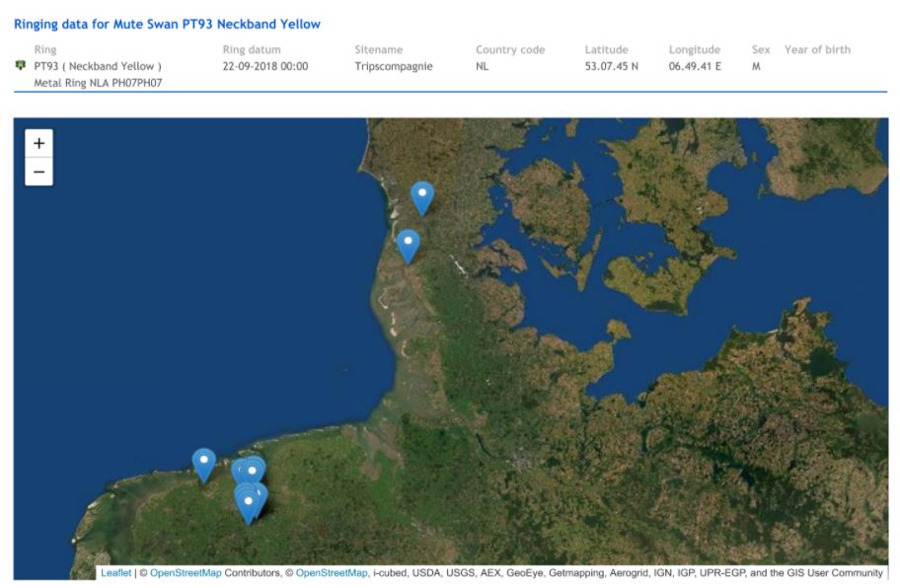The image size is (900, 588).
Task: Click the longitude value '06.49.41 E'
Action: click(x=695, y=66)
